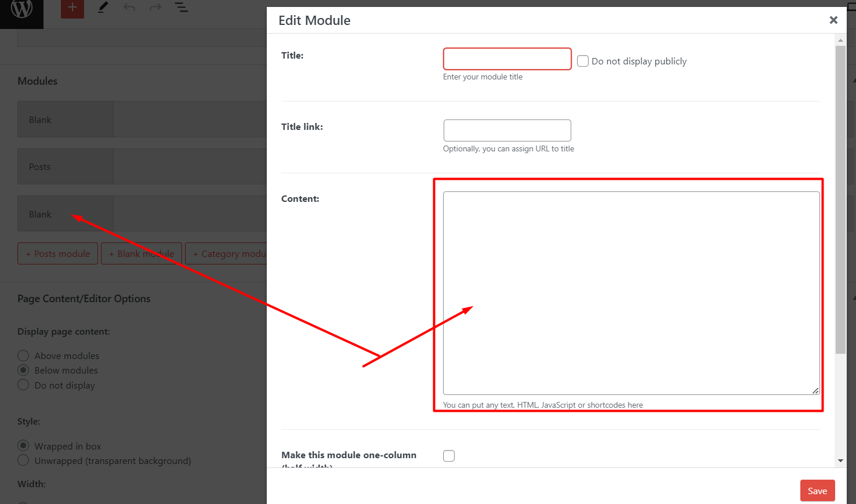Open the Posts module row
The height and width of the screenshot is (504, 856).
142,166
